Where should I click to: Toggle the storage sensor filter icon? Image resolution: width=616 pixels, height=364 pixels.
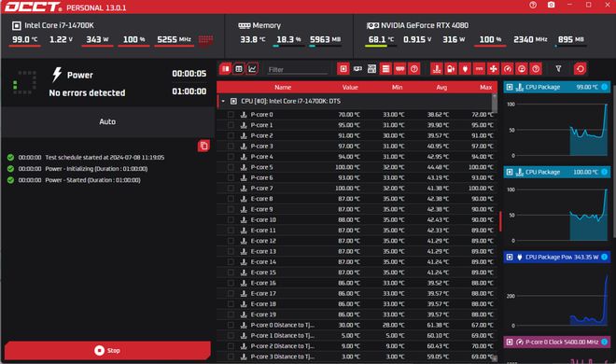(385, 69)
